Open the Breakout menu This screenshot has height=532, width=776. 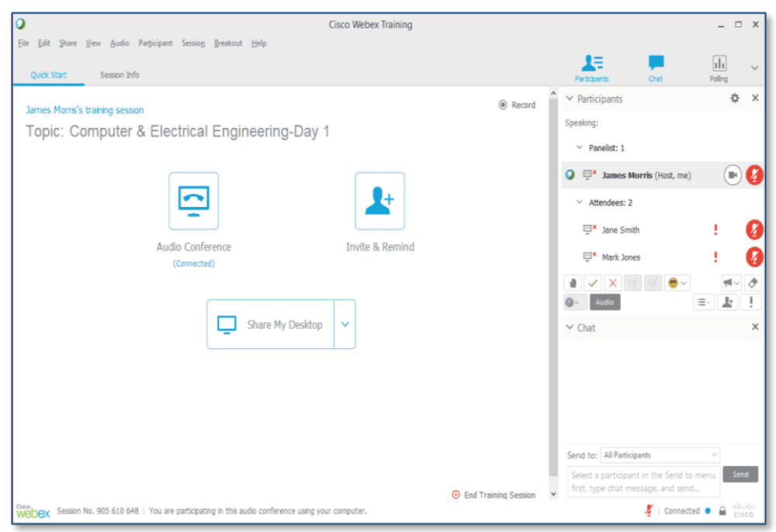(228, 43)
